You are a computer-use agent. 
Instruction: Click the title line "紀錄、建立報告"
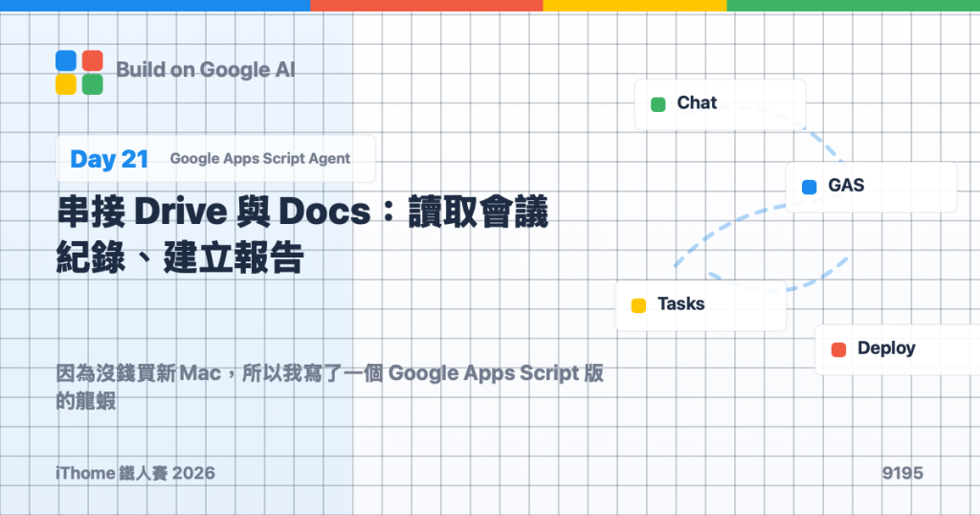click(180, 257)
